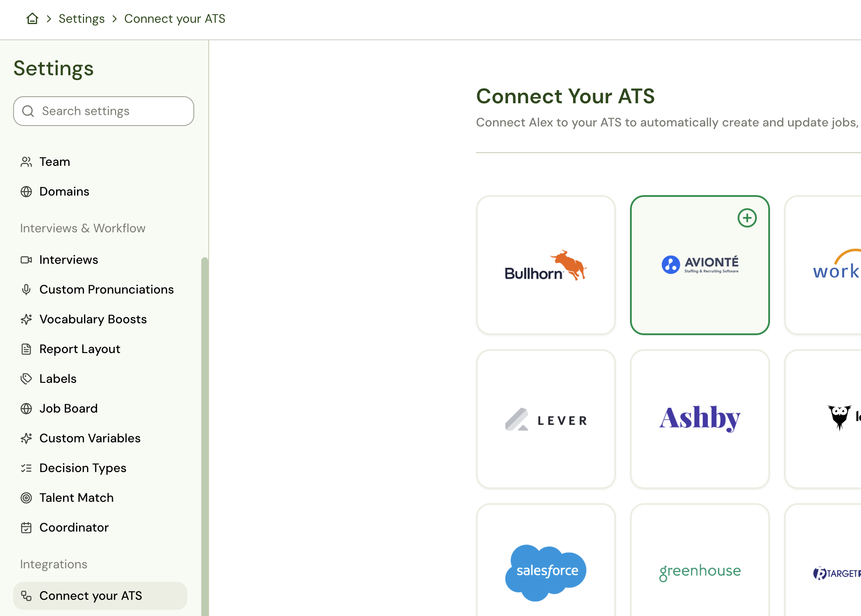Select Connect your ATS sidebar item

point(100,596)
